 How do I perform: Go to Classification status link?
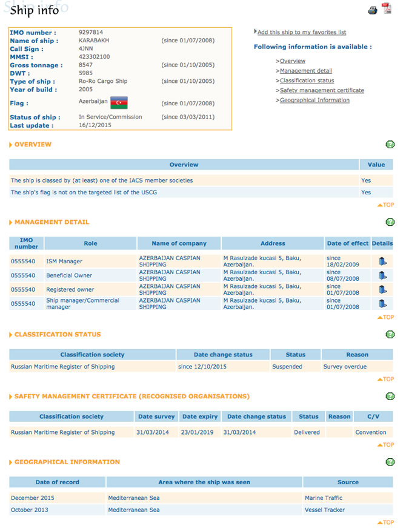307,80
